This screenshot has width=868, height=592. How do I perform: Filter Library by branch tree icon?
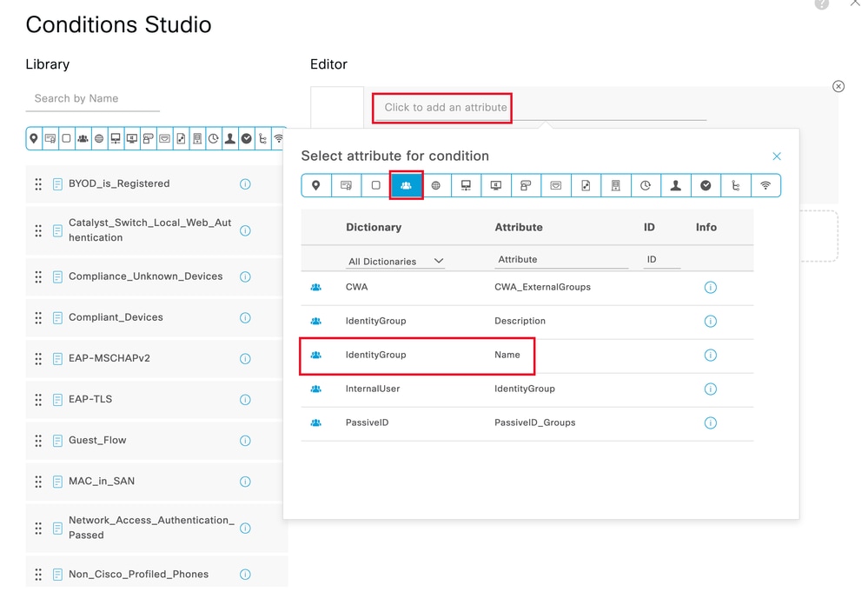coord(262,138)
